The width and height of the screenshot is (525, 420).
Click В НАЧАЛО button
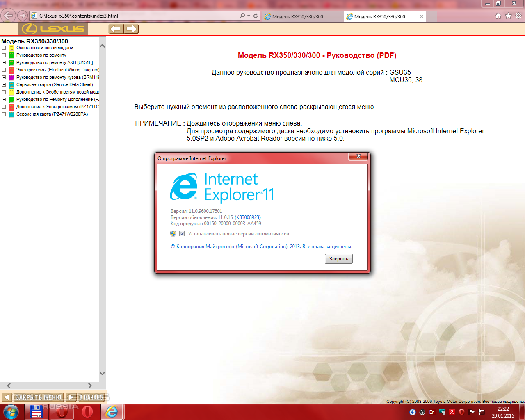click(x=91, y=397)
